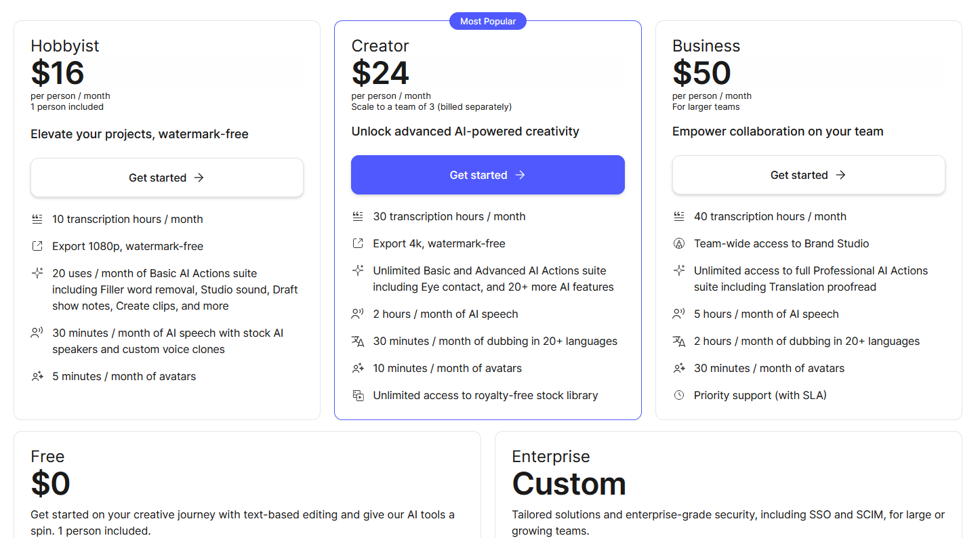
Task: Click the royalty-free stock library icon
Action: [x=358, y=395]
